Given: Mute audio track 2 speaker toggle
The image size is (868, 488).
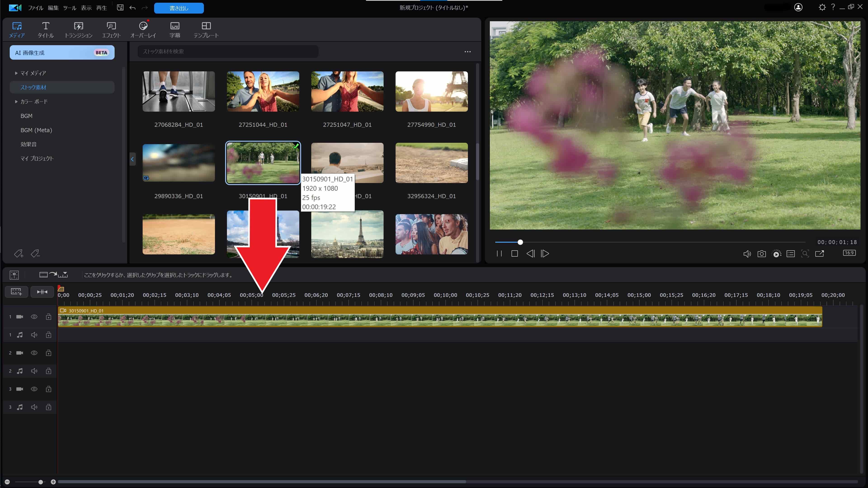Looking at the screenshot, I should tap(34, 371).
